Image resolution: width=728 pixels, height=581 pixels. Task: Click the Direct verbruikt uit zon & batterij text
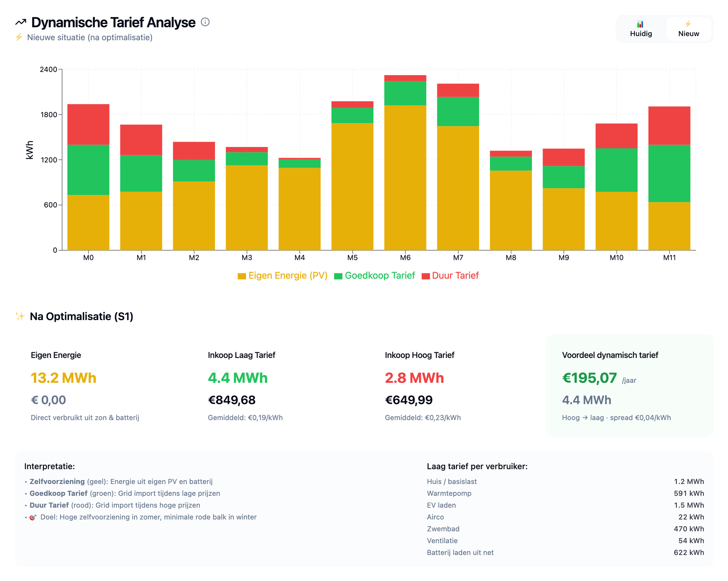click(x=85, y=418)
